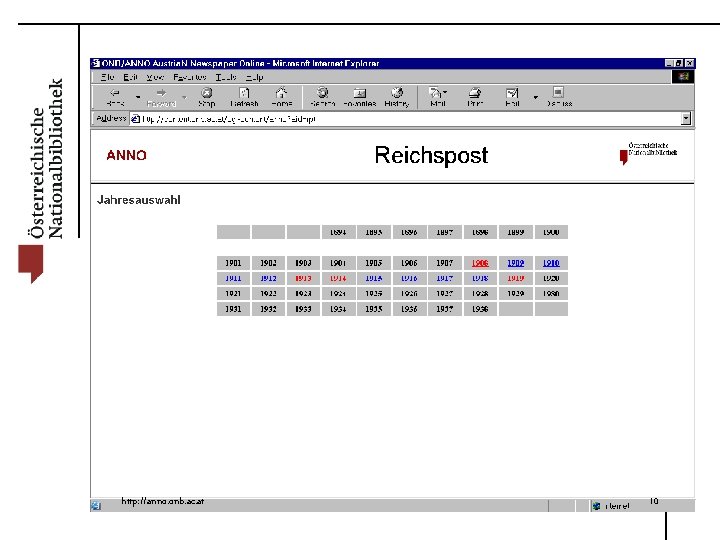
Task: Click the Internet Explorer title bar icon
Action: click(96, 63)
